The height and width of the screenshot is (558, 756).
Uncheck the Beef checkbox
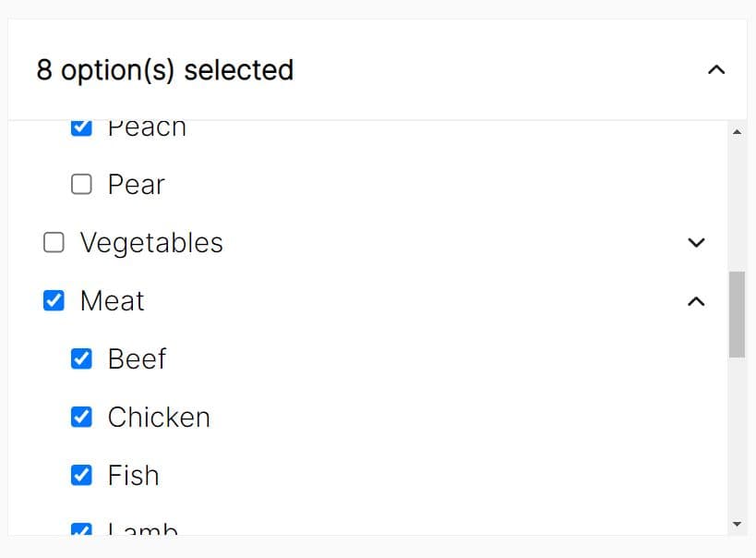[x=81, y=358]
